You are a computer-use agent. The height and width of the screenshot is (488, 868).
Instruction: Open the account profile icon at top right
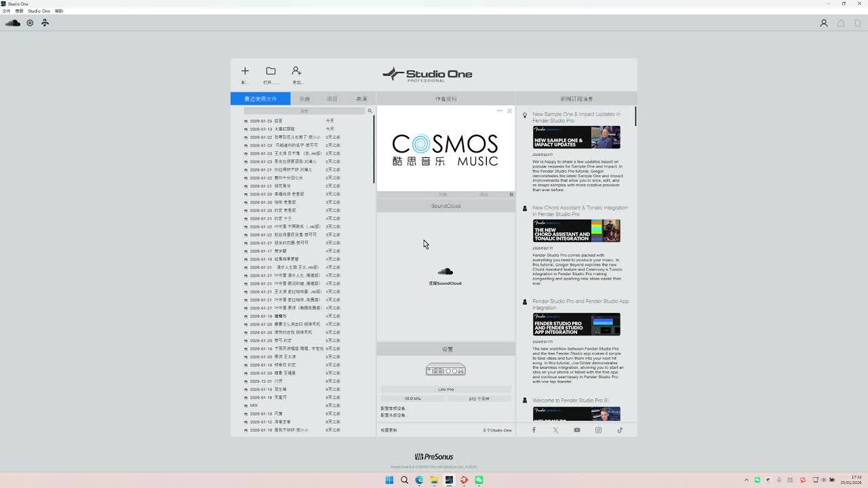(824, 23)
